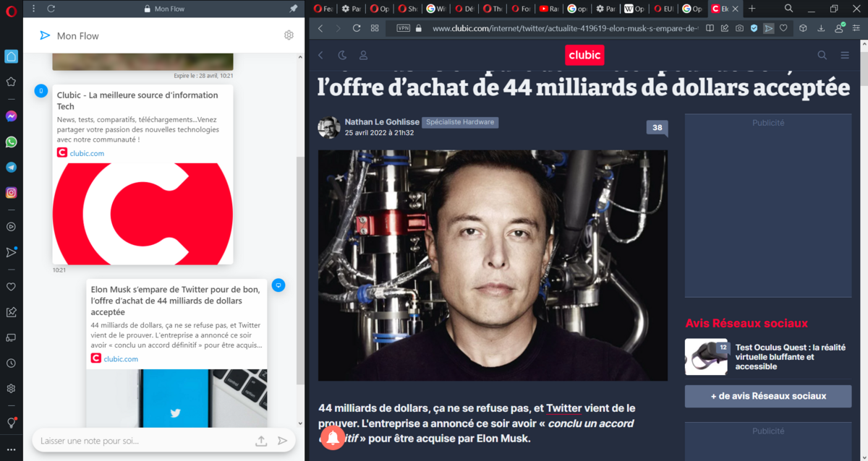
Task: Open the Messenger sidebar panel
Action: (11, 116)
